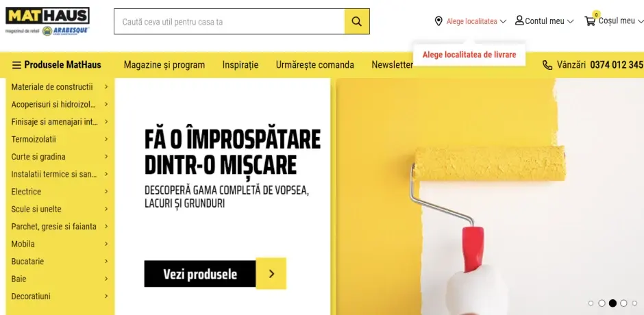Expand the Materiale de constructii category arrow
644x315 pixels.
click(106, 87)
